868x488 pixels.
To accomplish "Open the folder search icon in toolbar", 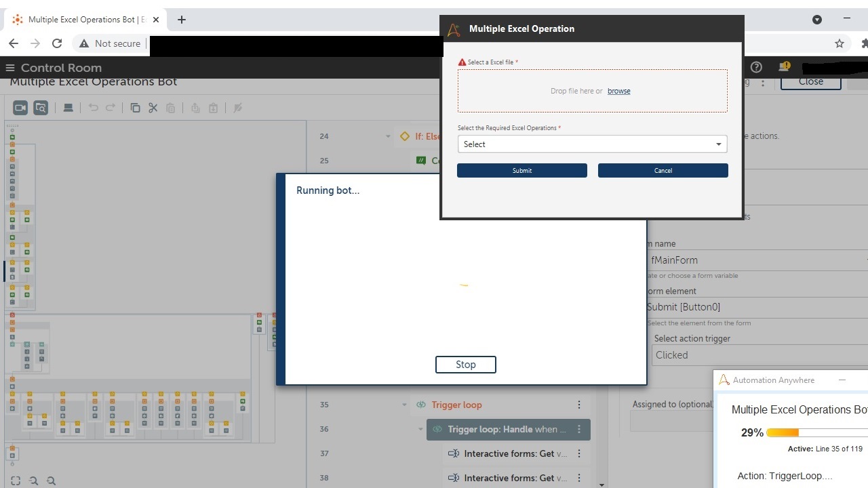I will pyautogui.click(x=41, y=108).
